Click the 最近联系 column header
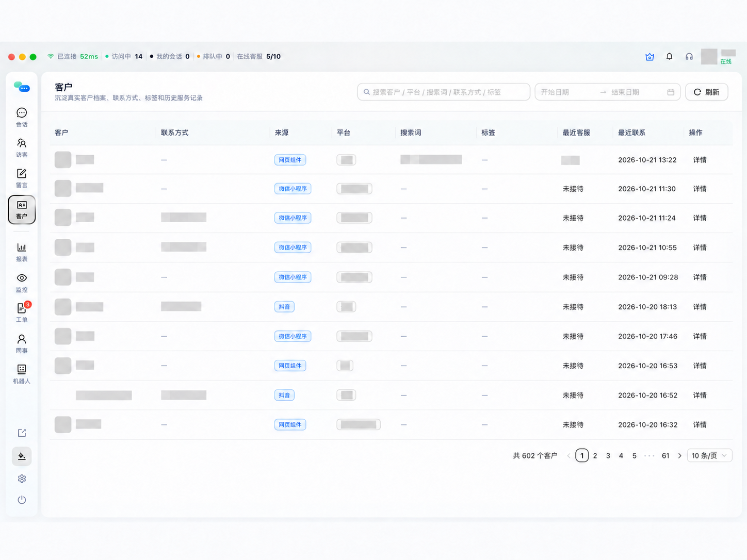This screenshot has width=747, height=560. click(631, 133)
